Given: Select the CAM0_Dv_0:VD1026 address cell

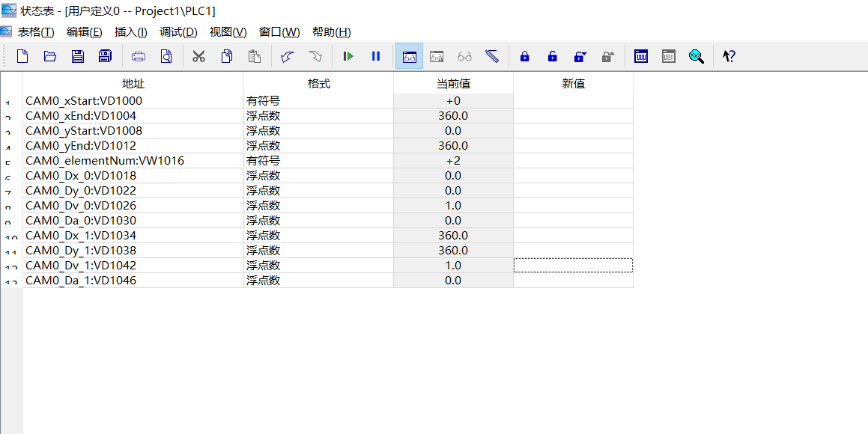Looking at the screenshot, I should pos(133,205).
